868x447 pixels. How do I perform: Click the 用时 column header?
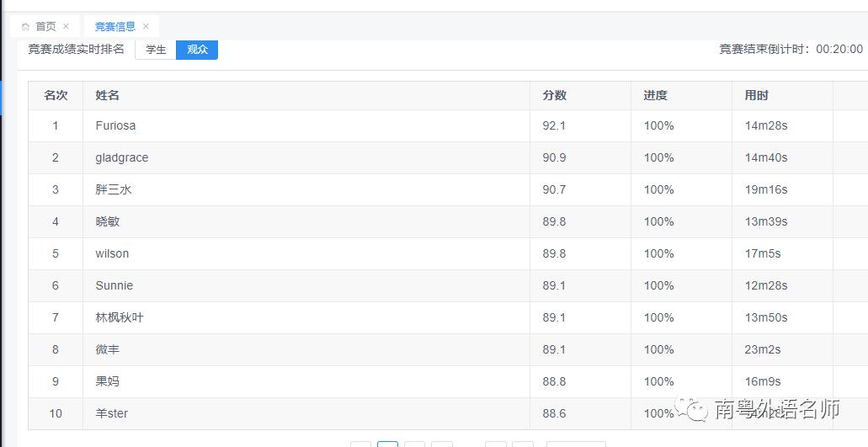pos(756,95)
